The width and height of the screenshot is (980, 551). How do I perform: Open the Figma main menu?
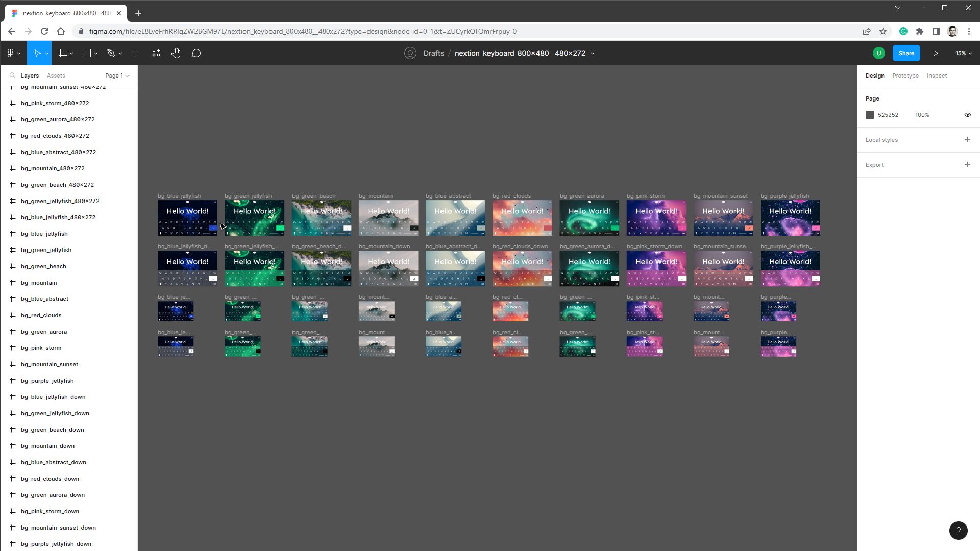pyautogui.click(x=13, y=53)
